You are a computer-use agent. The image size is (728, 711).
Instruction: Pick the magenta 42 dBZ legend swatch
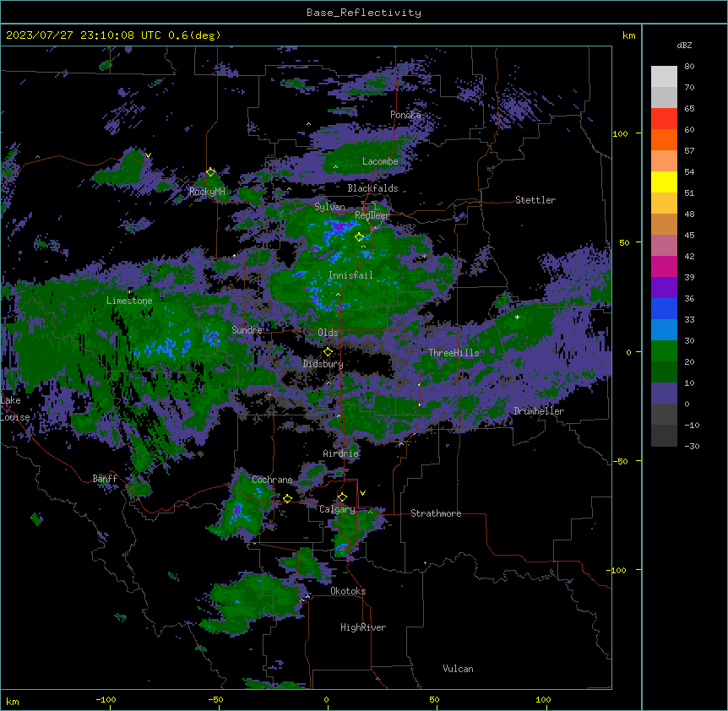pos(664,266)
